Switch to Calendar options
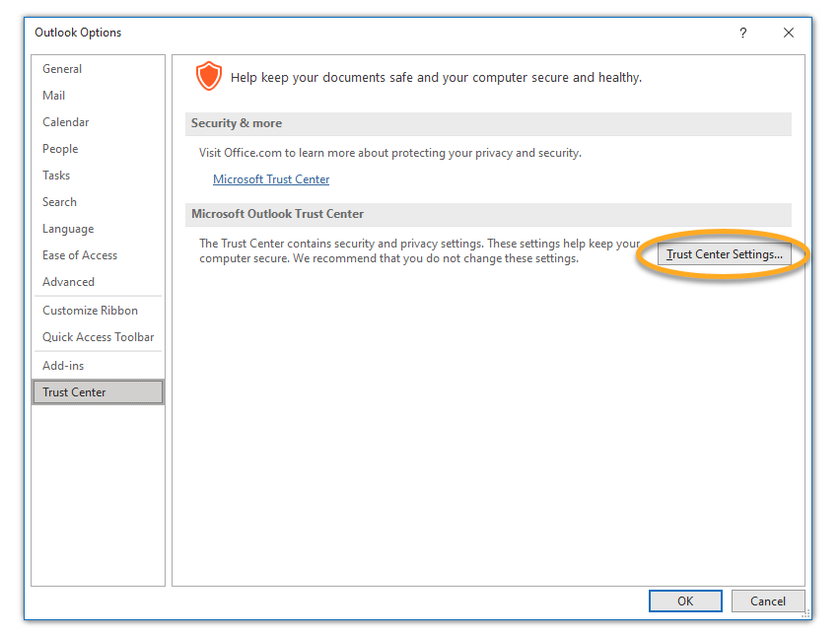840x636 pixels. pyautogui.click(x=66, y=122)
